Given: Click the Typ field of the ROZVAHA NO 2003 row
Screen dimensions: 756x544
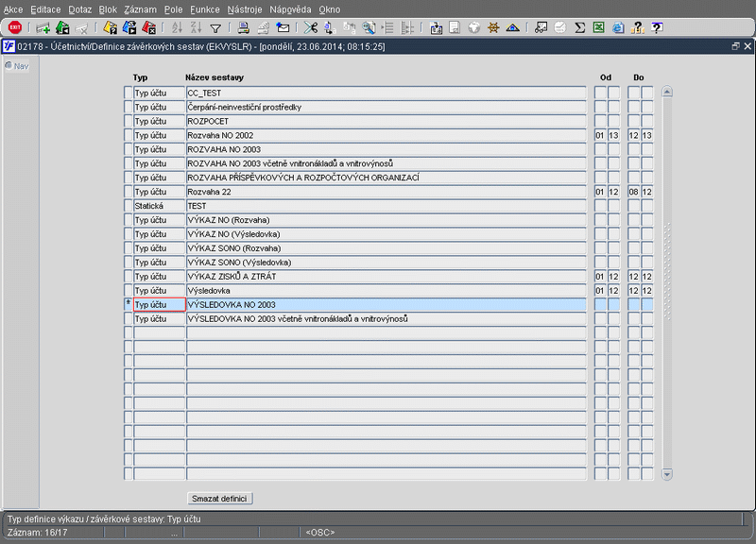Looking at the screenshot, I should [x=159, y=149].
